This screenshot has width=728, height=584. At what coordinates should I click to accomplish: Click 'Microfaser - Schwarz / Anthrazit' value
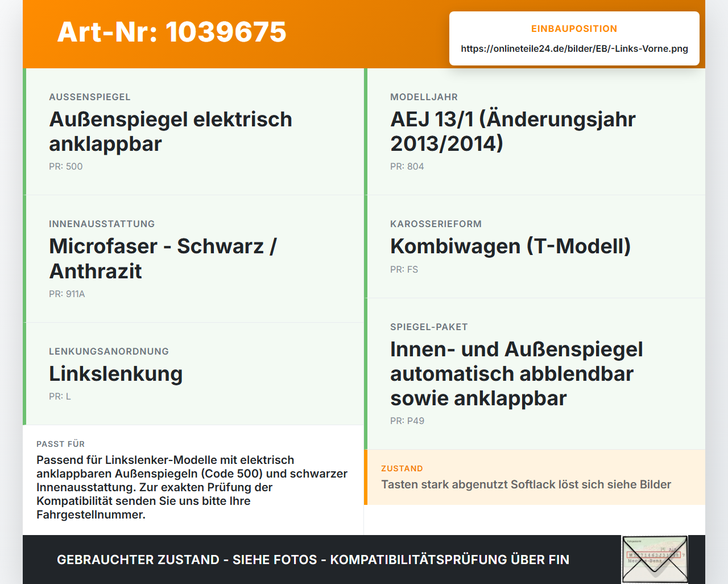163,258
